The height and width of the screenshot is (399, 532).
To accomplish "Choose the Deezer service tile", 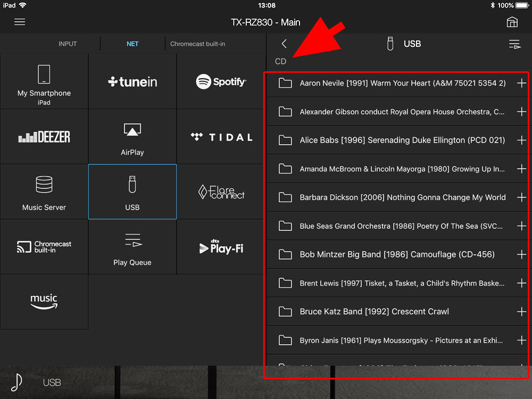I will 44,137.
